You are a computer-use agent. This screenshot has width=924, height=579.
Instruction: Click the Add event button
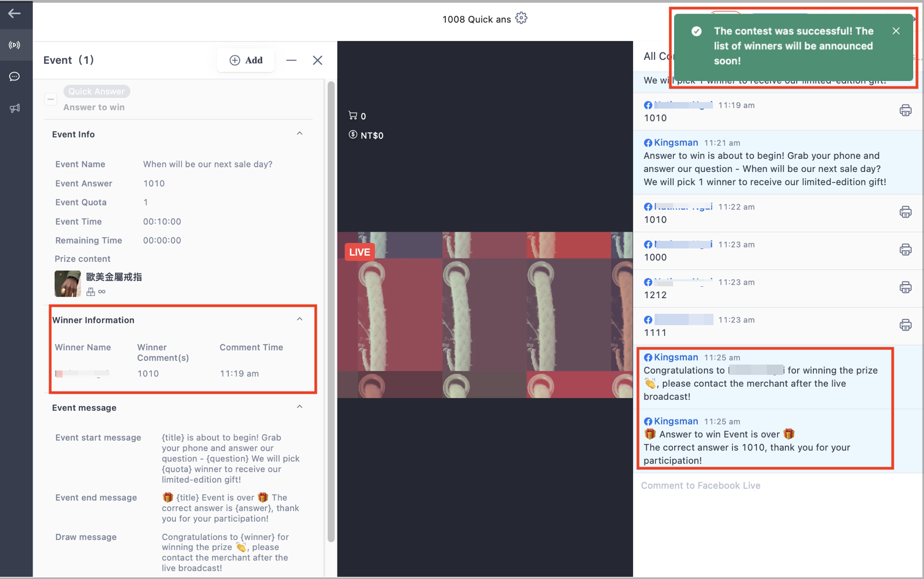pos(246,60)
